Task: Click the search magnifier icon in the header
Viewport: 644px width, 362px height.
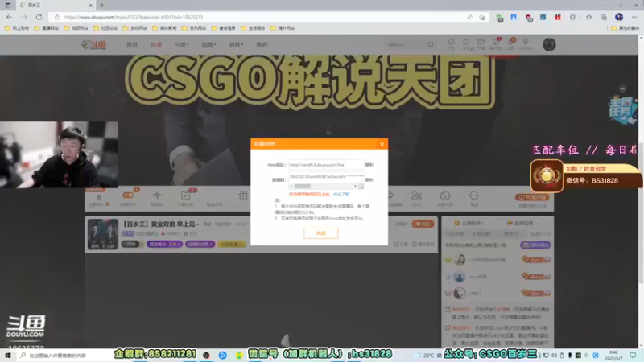Action: [x=431, y=44]
